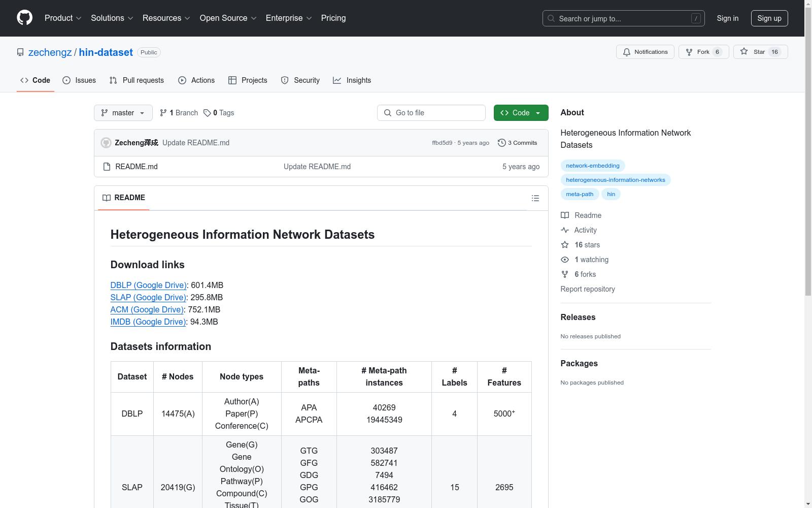
Task: Open the Projects tab
Action: (248, 80)
